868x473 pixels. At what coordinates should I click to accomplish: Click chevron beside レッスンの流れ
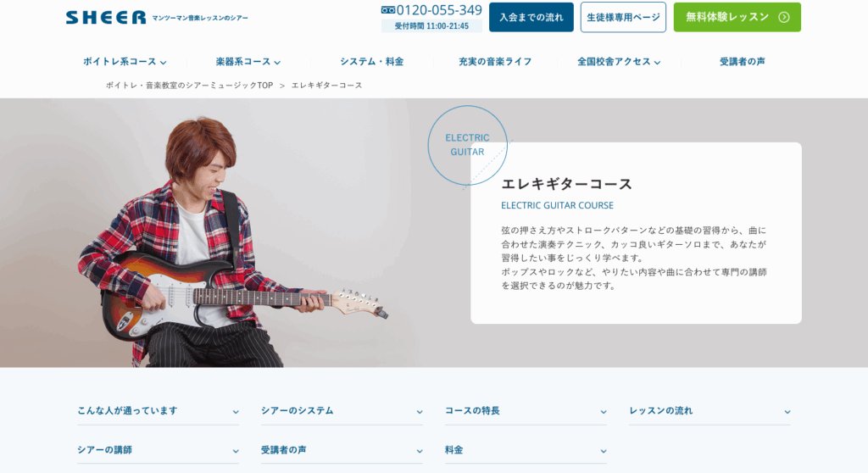[x=787, y=412]
